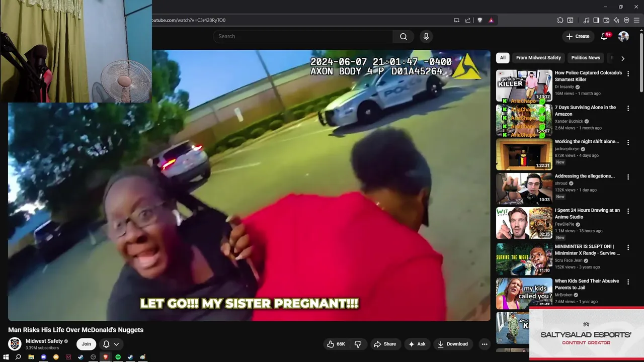Select the All filter chip
Viewport: 644px width, 362px height.
click(503, 58)
